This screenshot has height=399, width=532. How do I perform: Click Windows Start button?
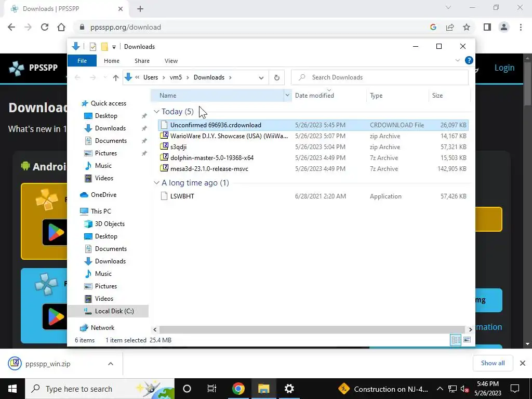point(12,389)
